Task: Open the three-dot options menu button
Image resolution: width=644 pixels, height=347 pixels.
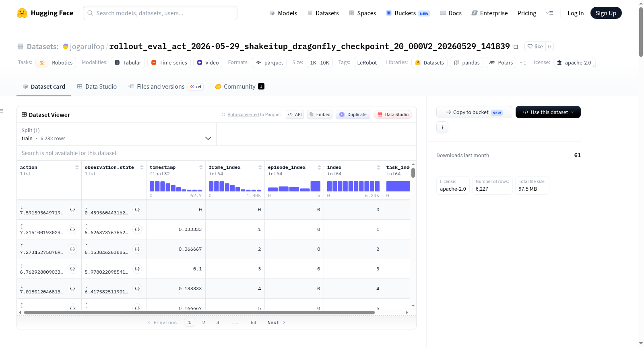Action: (442, 127)
